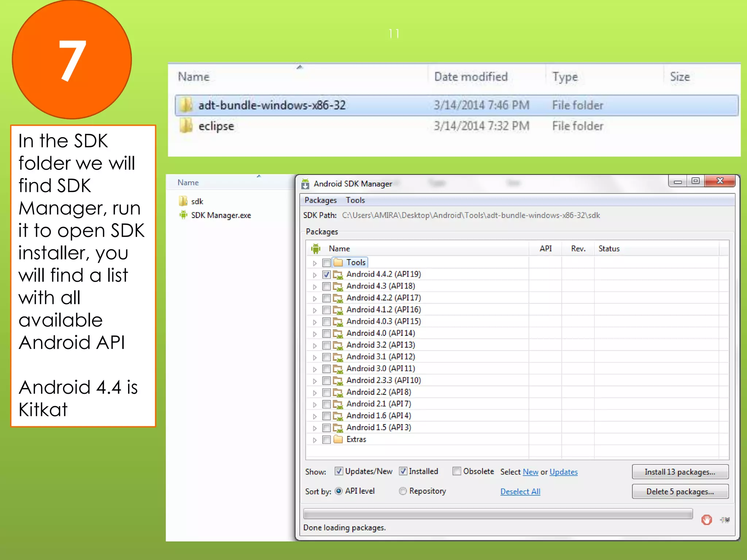Select the adt-bundle-windows-x86-32 folder row

coord(457,105)
